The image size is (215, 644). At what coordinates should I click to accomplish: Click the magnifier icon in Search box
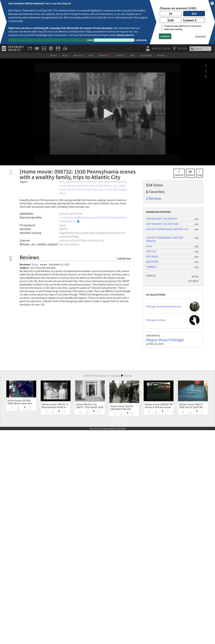coord(192,49)
